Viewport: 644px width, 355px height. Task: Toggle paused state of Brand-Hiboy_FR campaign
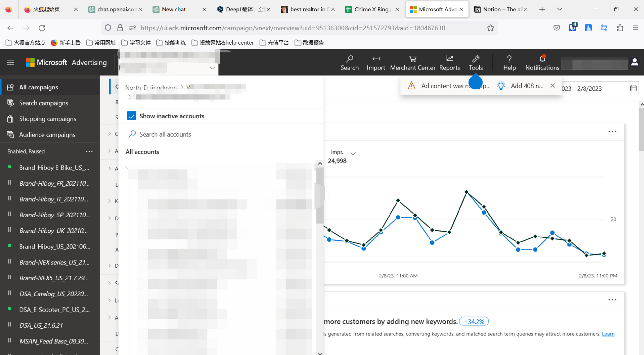pyautogui.click(x=10, y=183)
